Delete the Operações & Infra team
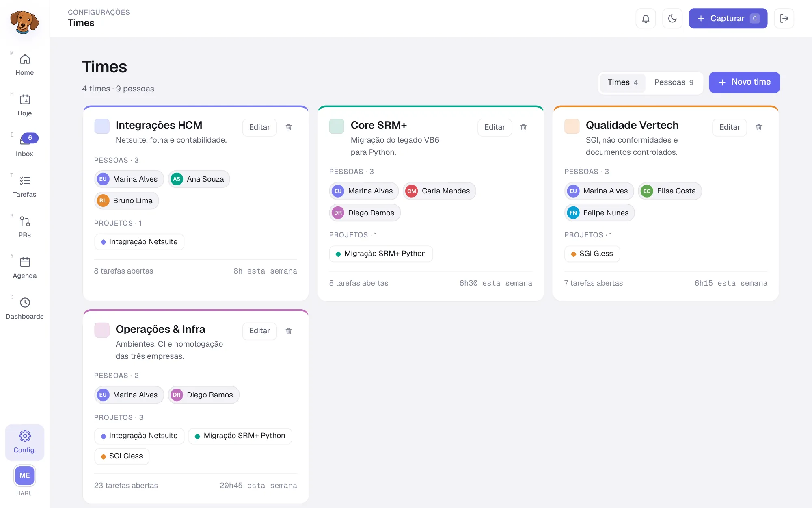The width and height of the screenshot is (812, 508). (x=289, y=331)
